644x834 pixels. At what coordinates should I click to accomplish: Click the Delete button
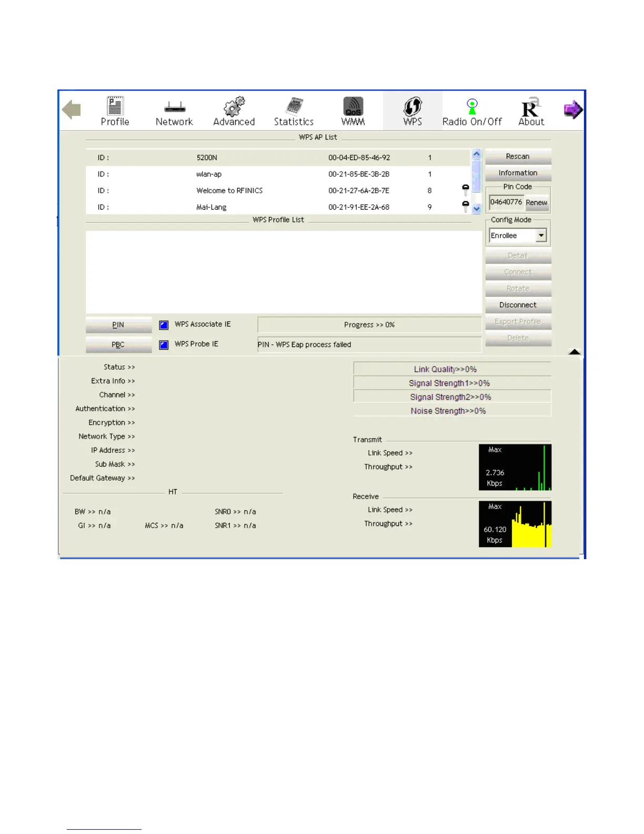pyautogui.click(x=518, y=338)
